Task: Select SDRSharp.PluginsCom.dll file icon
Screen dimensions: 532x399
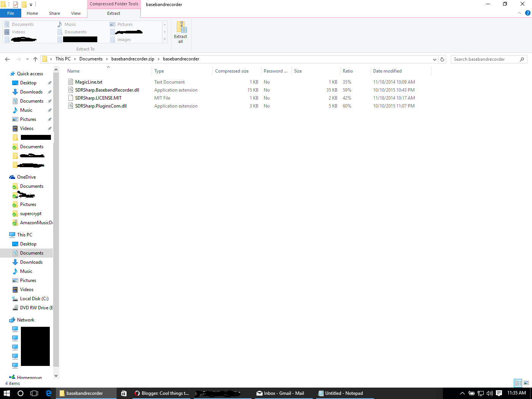Action: coord(70,106)
